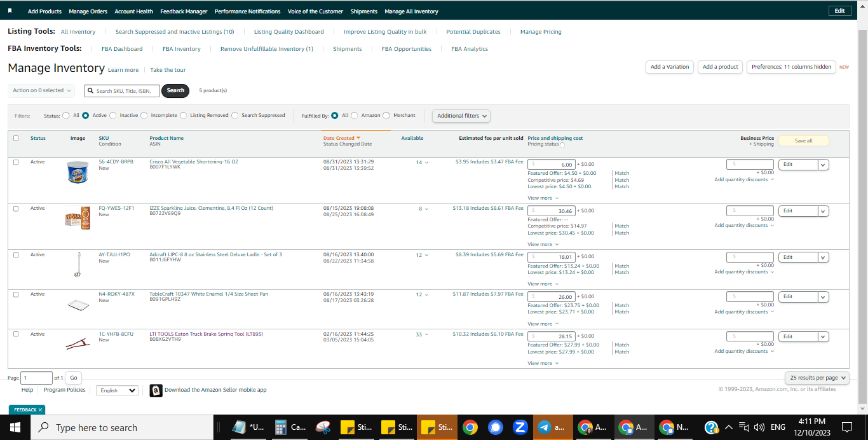Click the black Search button

point(175,91)
